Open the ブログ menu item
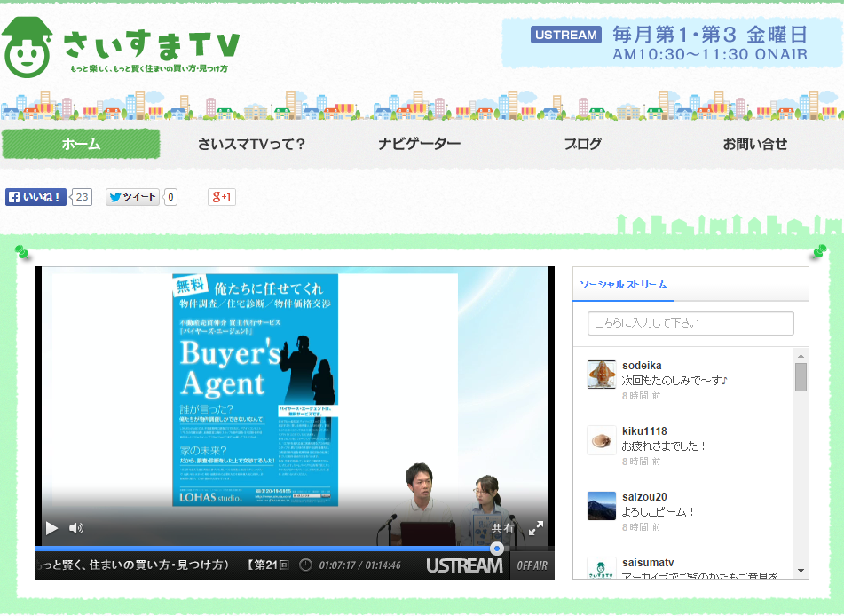This screenshot has height=616, width=844. [583, 144]
